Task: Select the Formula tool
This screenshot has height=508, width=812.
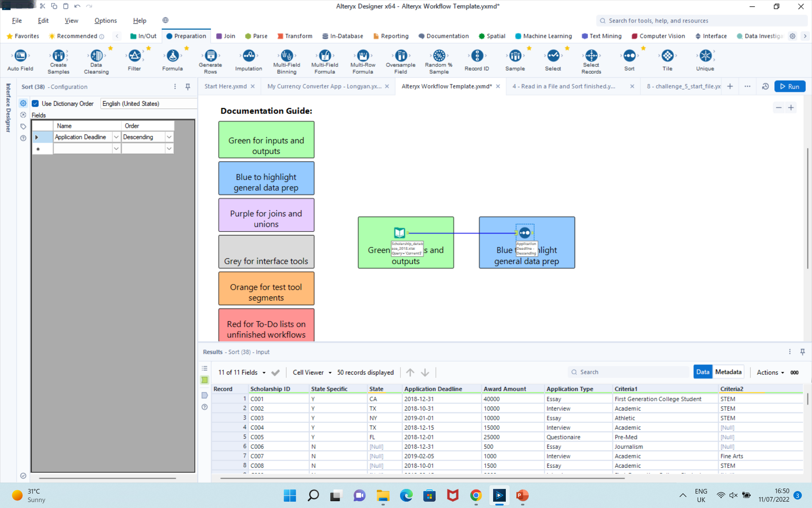Action: coord(173,61)
